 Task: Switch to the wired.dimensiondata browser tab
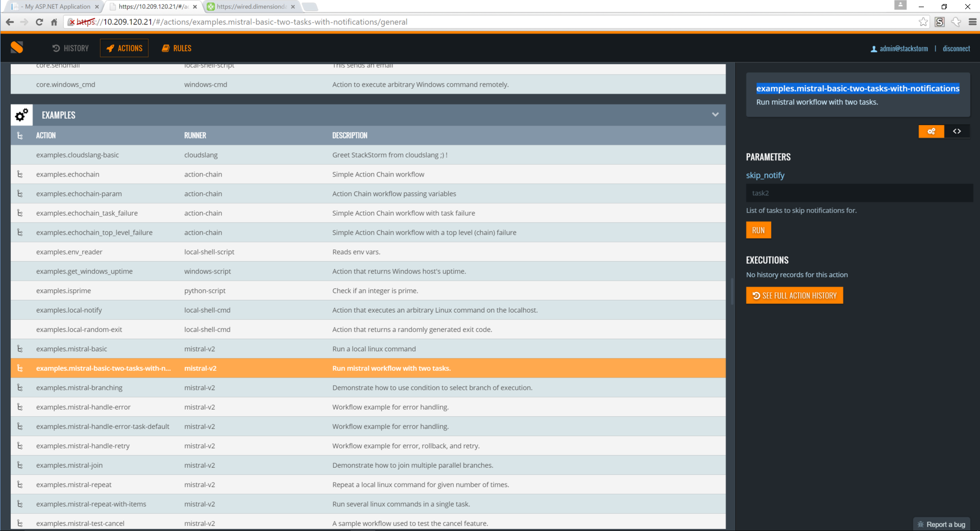click(x=250, y=7)
